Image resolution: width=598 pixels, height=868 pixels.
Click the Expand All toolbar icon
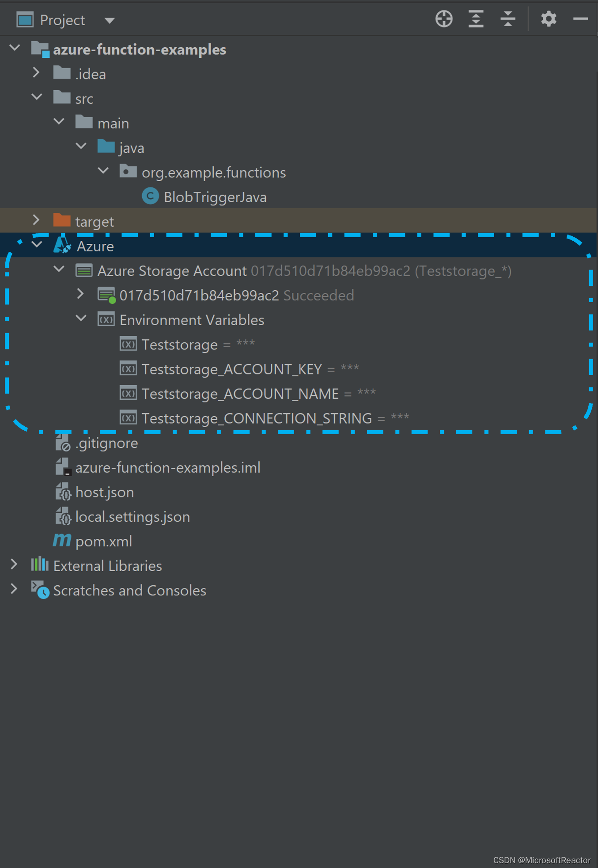point(476,19)
